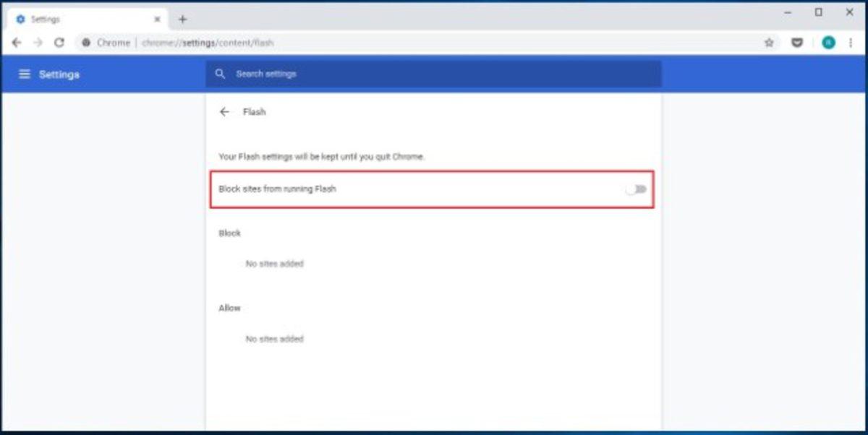Click the reload page icon

point(59,43)
